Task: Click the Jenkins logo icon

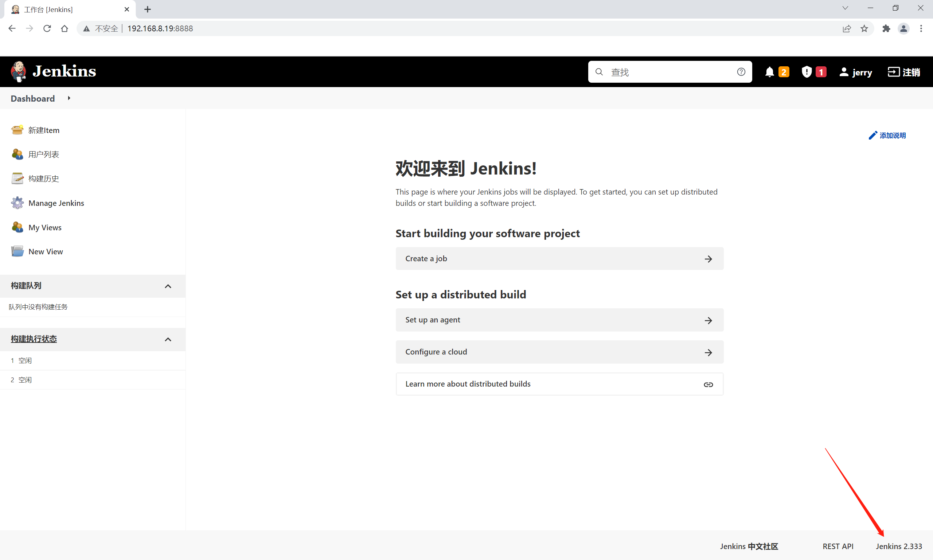Action: (x=18, y=71)
